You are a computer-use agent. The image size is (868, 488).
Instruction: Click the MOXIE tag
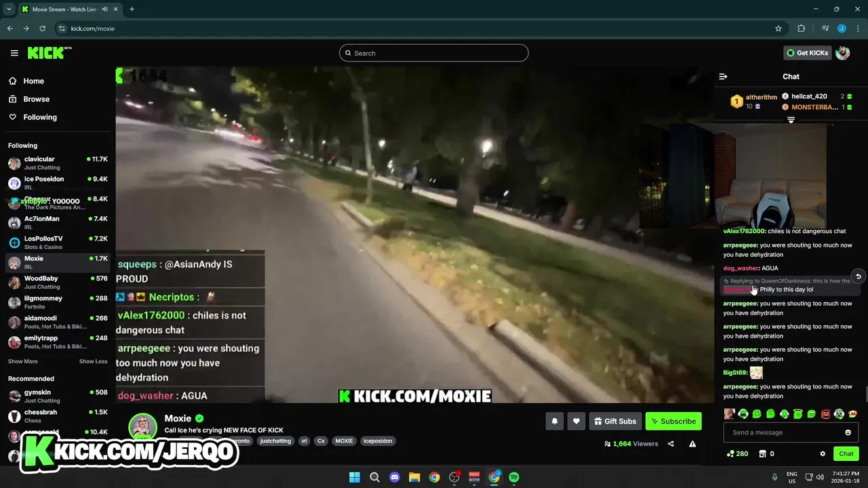pyautogui.click(x=344, y=441)
